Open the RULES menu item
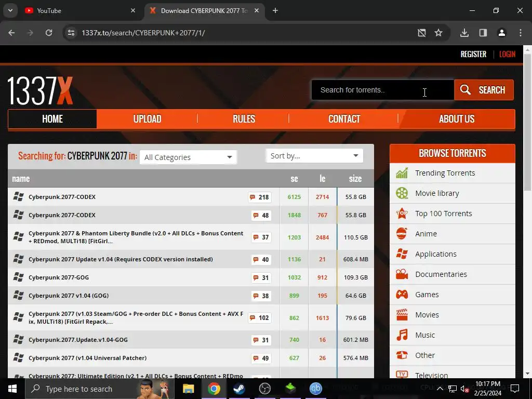This screenshot has height=399, width=532. [244, 119]
